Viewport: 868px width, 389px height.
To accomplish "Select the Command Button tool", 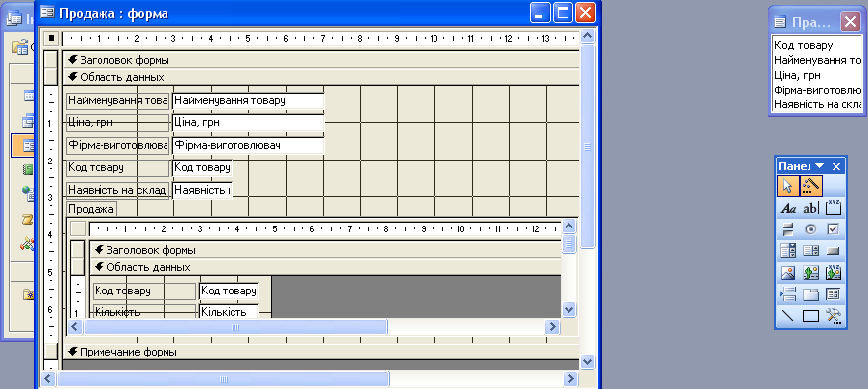I will pos(834,251).
